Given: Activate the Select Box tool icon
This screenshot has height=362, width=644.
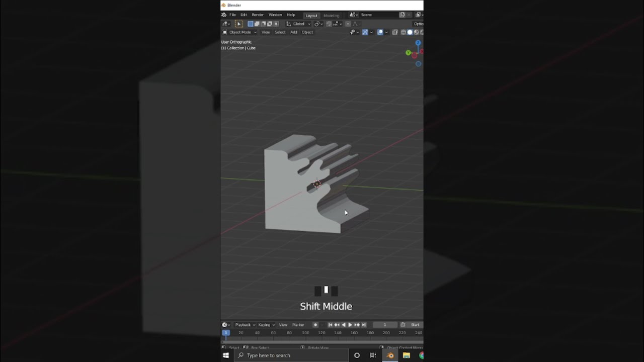Looking at the screenshot, I should point(239,24).
